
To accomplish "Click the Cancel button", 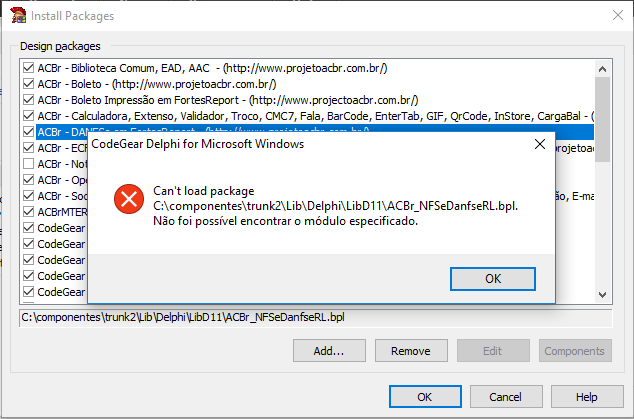I will pos(506,397).
